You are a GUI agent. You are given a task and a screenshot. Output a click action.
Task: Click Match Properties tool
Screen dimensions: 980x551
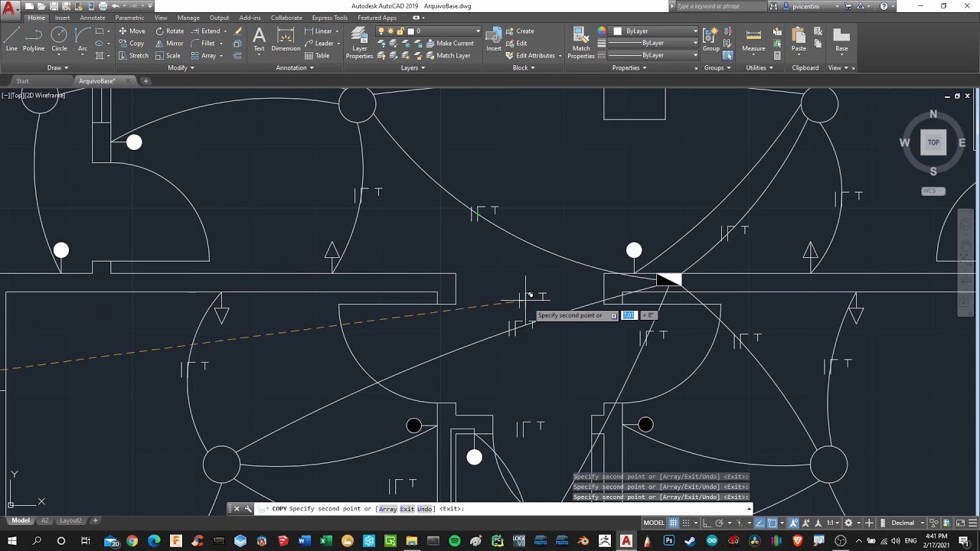click(581, 43)
